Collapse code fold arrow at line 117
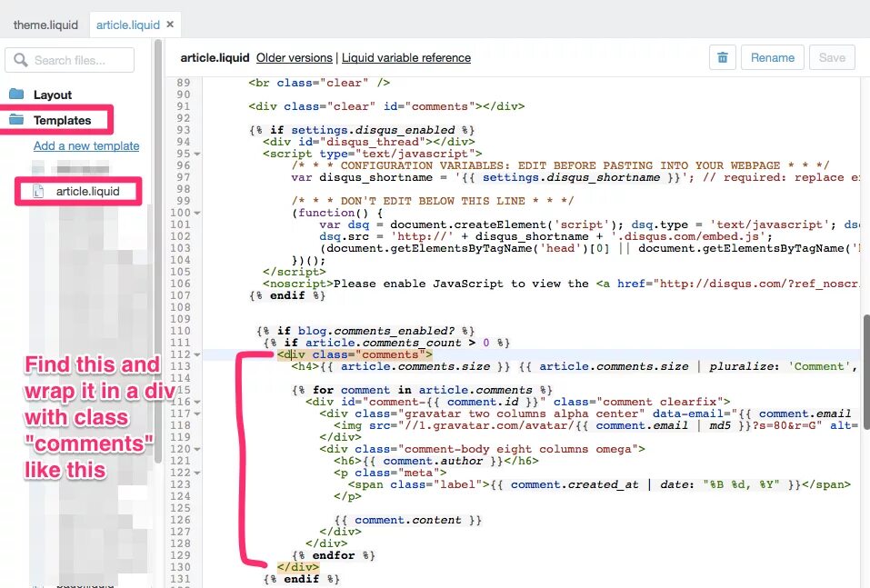This screenshot has height=588, width=870. tap(197, 414)
